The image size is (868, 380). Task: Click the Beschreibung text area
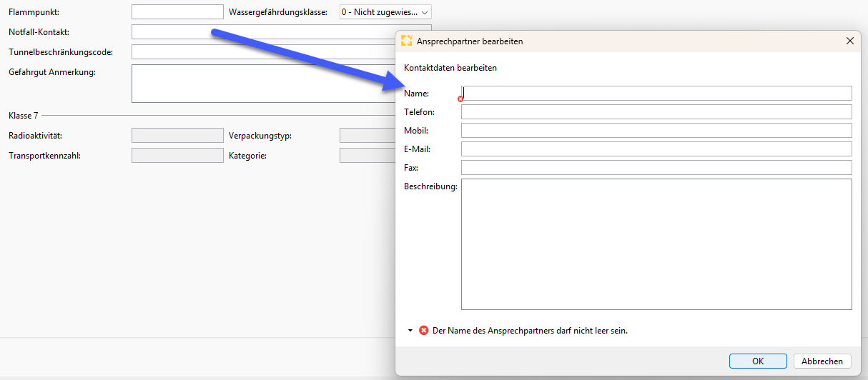click(656, 244)
